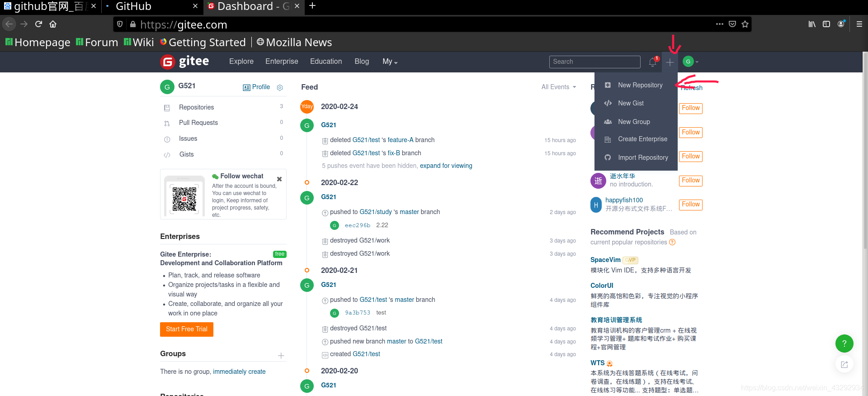Click the feedback edit floating icon
This screenshot has height=396, width=868.
844,364
